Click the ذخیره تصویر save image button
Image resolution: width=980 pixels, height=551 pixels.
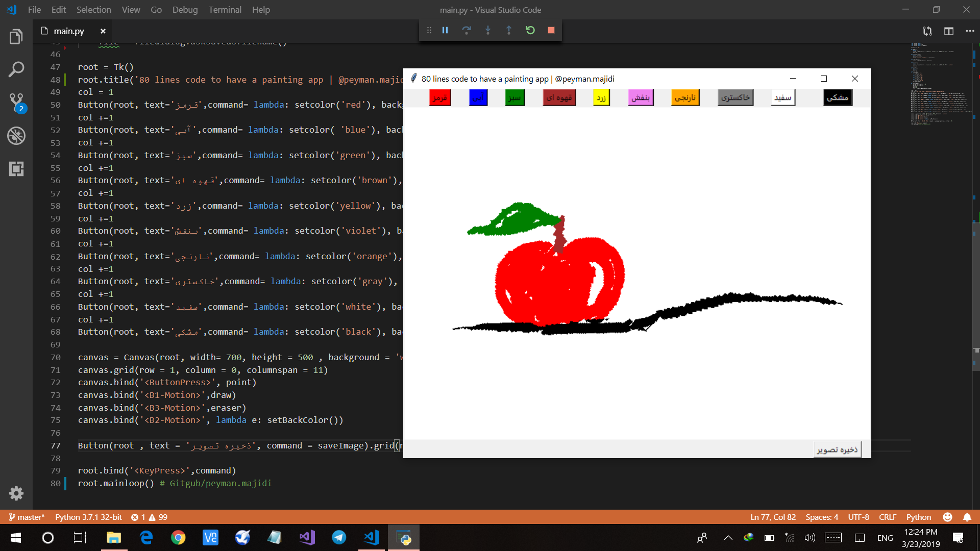[837, 449]
